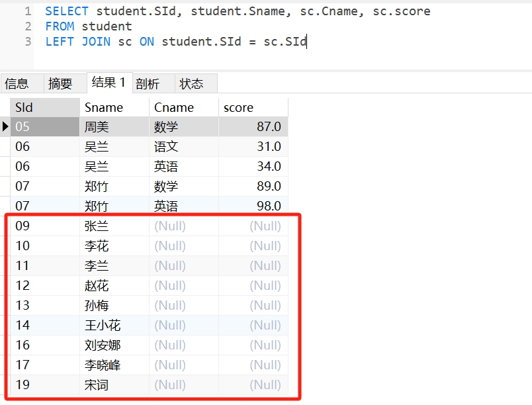Select the cell with name 刘安娜
Screen dimensions: 532x405
pos(114,345)
